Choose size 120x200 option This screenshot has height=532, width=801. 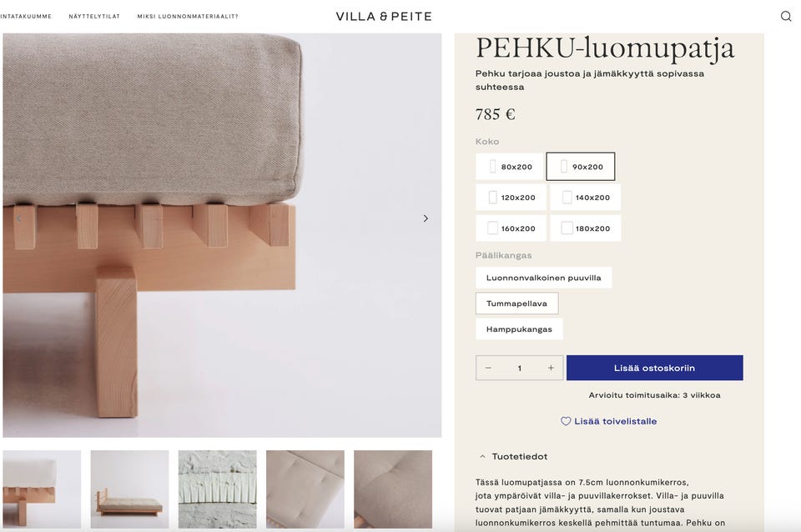(x=511, y=198)
